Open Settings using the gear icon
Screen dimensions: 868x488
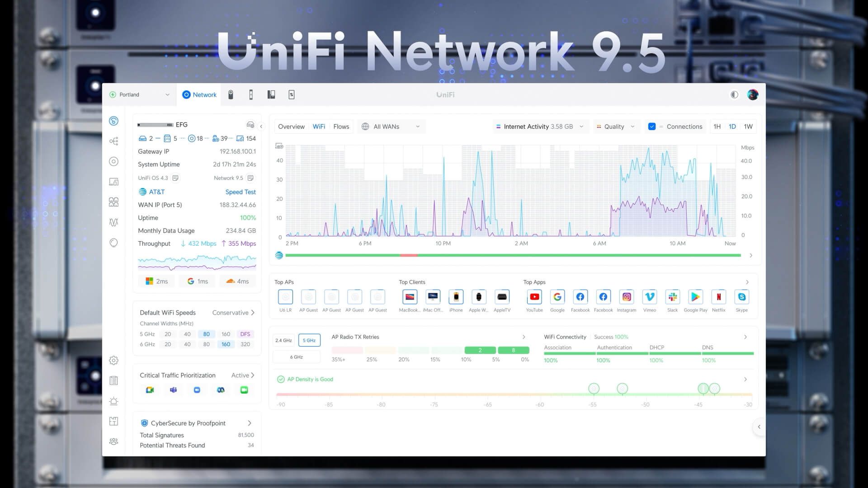113,360
